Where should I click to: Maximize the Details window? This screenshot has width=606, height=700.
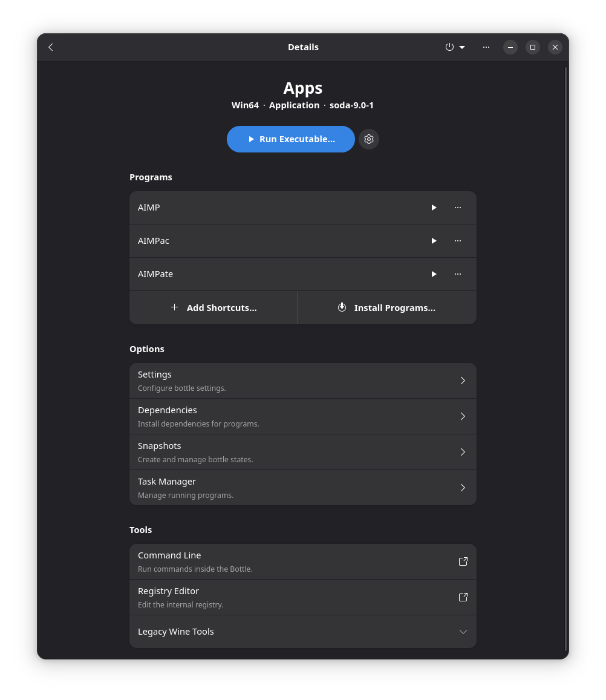tap(532, 47)
